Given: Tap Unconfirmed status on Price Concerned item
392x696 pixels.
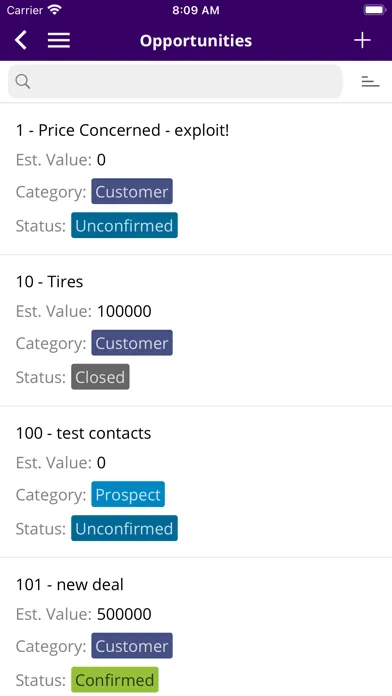Looking at the screenshot, I should (x=124, y=225).
